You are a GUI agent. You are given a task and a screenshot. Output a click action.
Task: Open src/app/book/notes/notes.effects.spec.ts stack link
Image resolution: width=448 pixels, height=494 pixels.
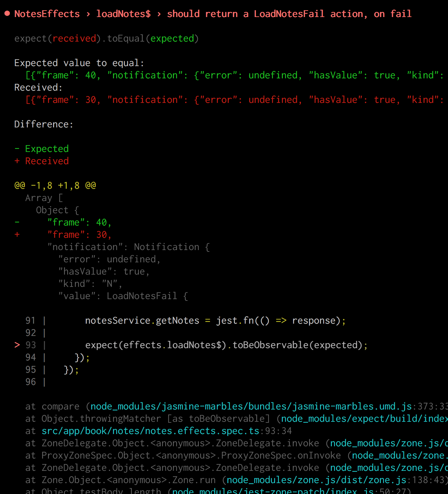tap(150, 431)
